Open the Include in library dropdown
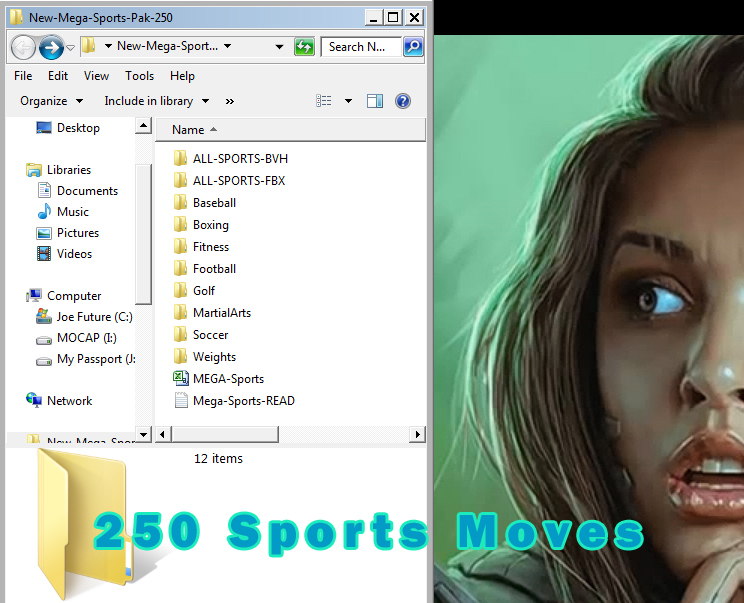This screenshot has width=744, height=603. [157, 101]
